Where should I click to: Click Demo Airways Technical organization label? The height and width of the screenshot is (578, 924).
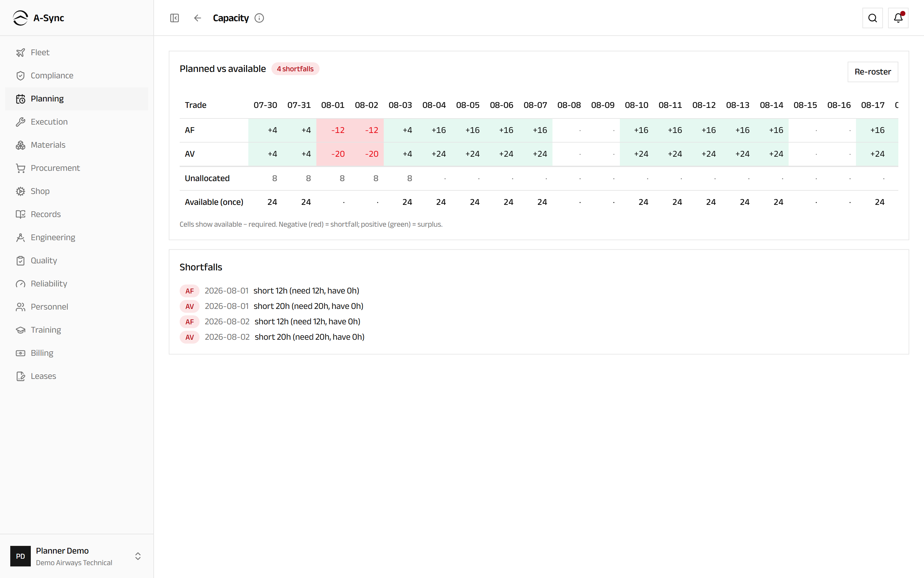click(74, 563)
